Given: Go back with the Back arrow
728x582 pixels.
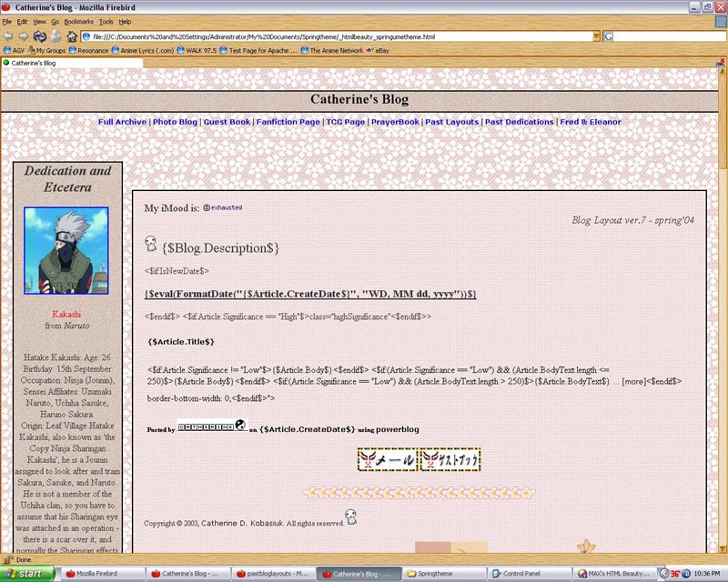Looking at the screenshot, I should tap(8, 36).
